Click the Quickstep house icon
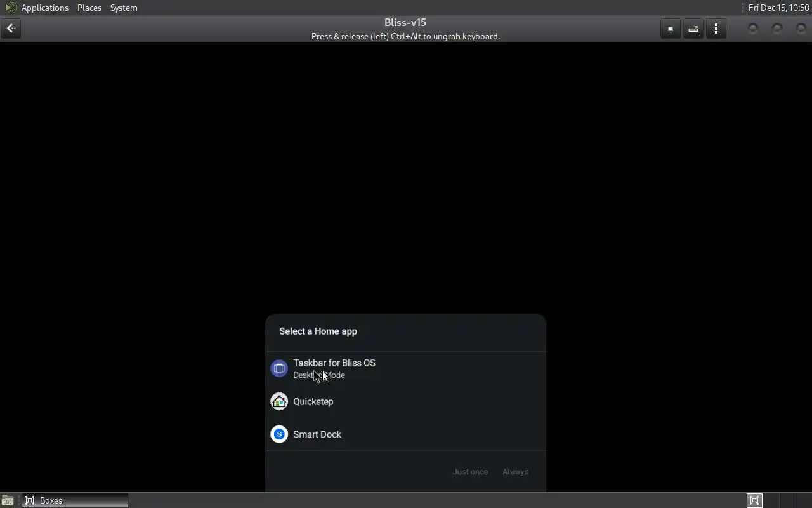Screen dimensions: 812x508 [279, 401]
